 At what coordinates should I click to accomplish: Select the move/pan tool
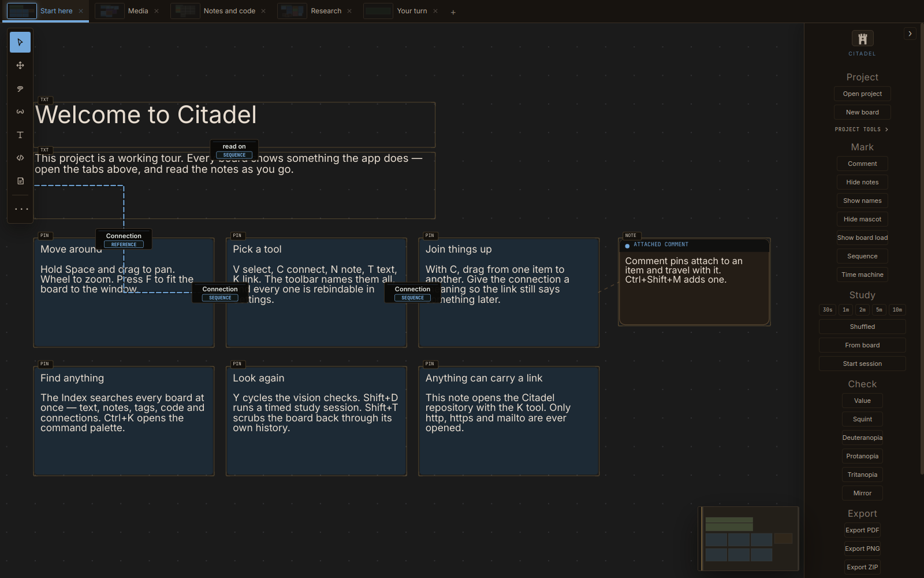[20, 65]
